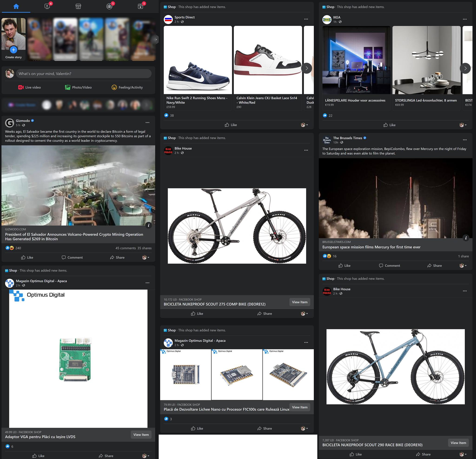Comment on The Brussels Times post
476x459 pixels.
tap(390, 266)
